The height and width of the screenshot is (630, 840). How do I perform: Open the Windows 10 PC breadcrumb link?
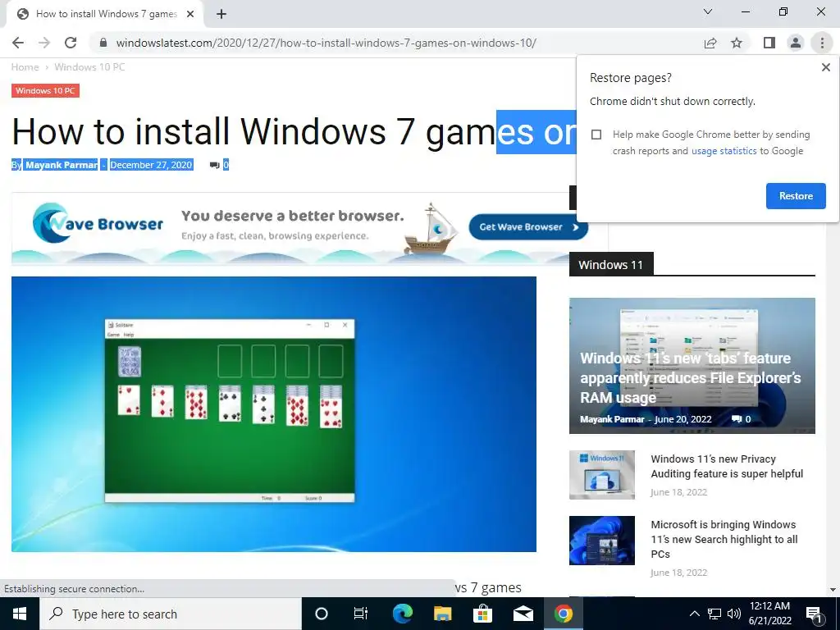tap(89, 67)
